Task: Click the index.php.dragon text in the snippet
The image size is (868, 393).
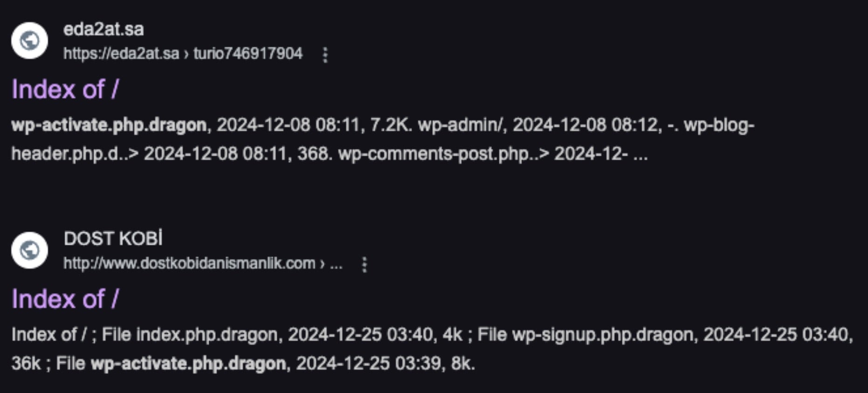Action: 207,335
